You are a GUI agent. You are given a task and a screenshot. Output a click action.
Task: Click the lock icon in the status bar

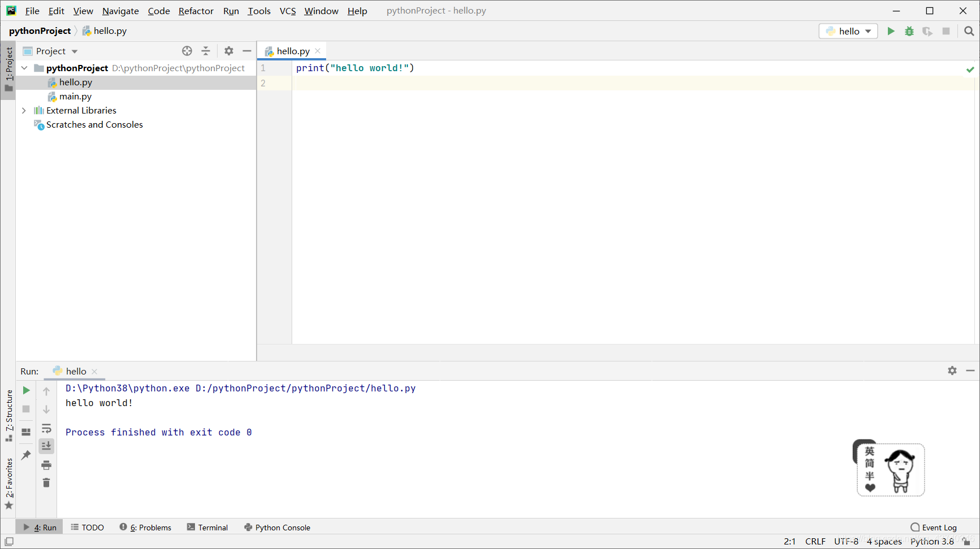click(x=967, y=541)
